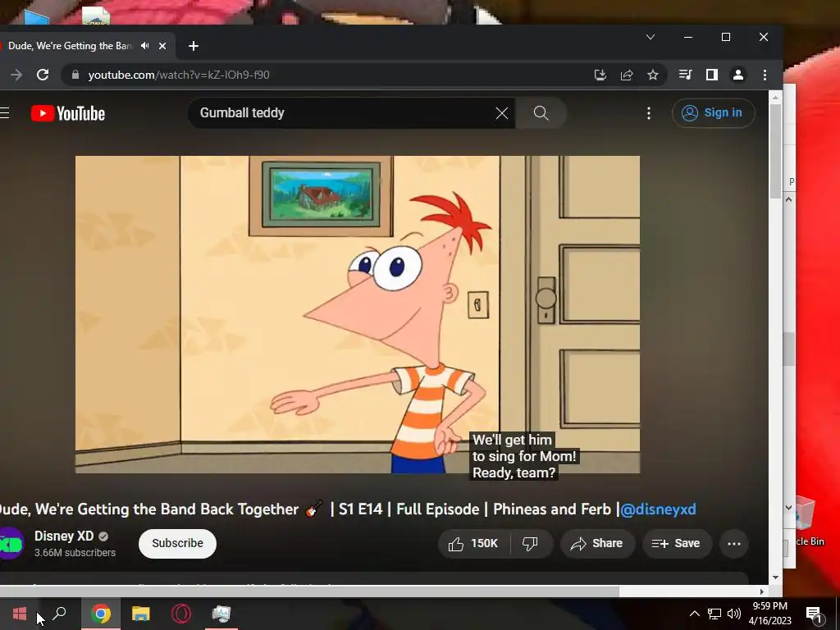Screen dimensions: 840x630
Task: Bookmark this tab with the star
Action: (x=652, y=75)
